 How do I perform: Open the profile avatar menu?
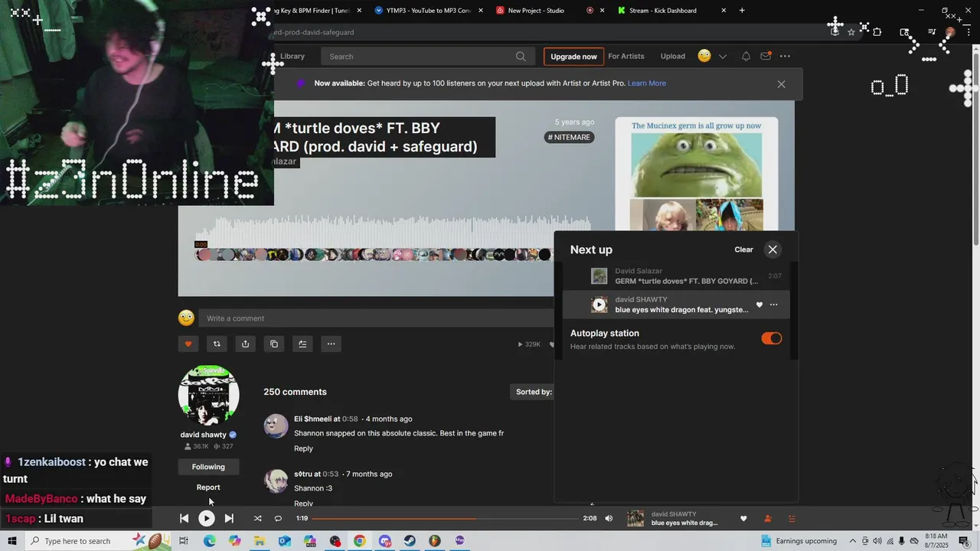click(704, 56)
